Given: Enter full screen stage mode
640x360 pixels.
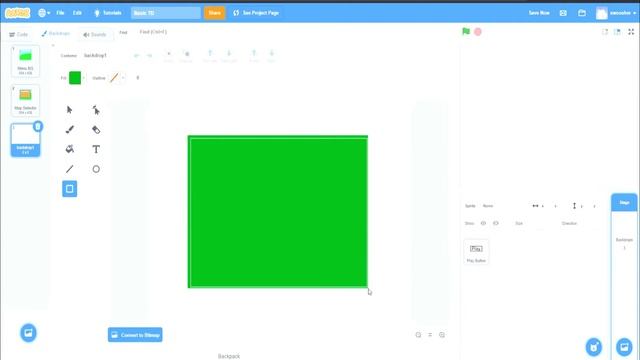Looking at the screenshot, I should 631,31.
